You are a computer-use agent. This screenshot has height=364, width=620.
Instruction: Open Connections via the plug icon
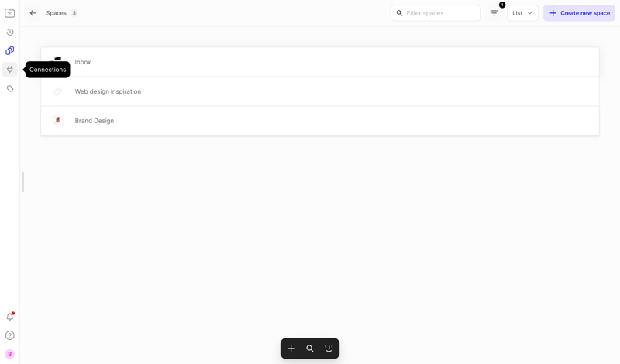[10, 70]
